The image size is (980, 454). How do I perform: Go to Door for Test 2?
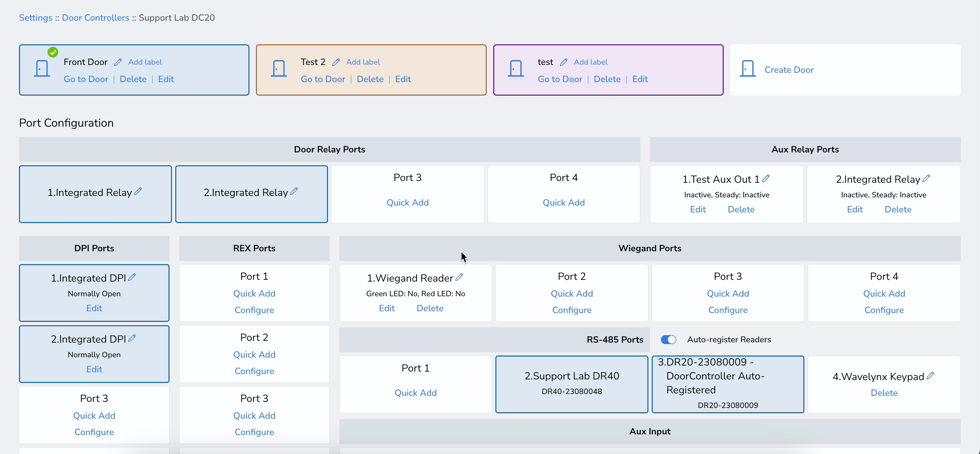[x=323, y=79]
